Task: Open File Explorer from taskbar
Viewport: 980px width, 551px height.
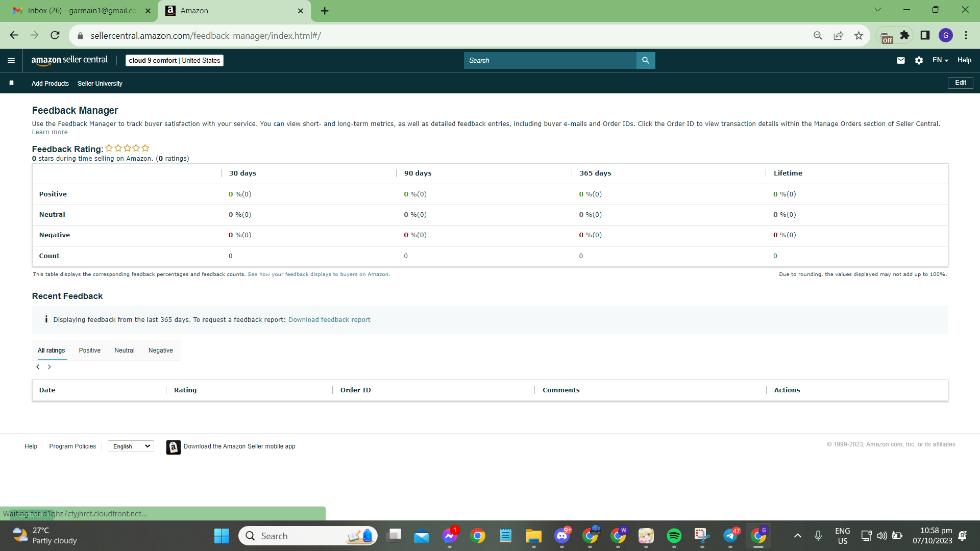Action: coord(534,536)
